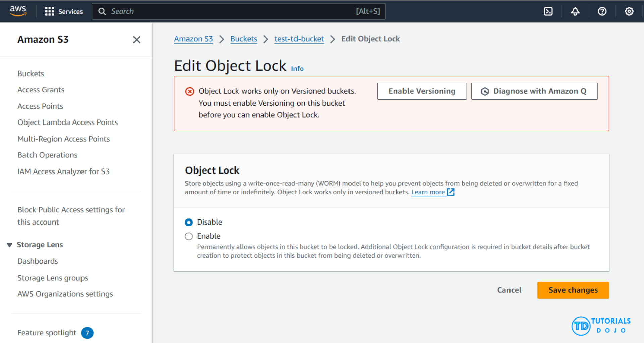
Task: Open the Info link beside the title
Action: (297, 69)
